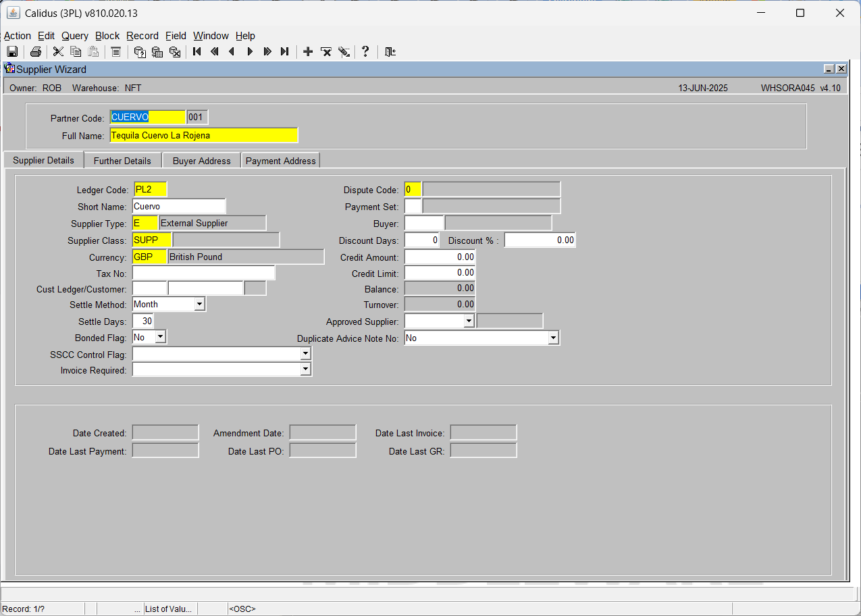Viewport: 861px width, 616px height.
Task: Click the Clear Record eraser icon
Action: pyautogui.click(x=344, y=52)
